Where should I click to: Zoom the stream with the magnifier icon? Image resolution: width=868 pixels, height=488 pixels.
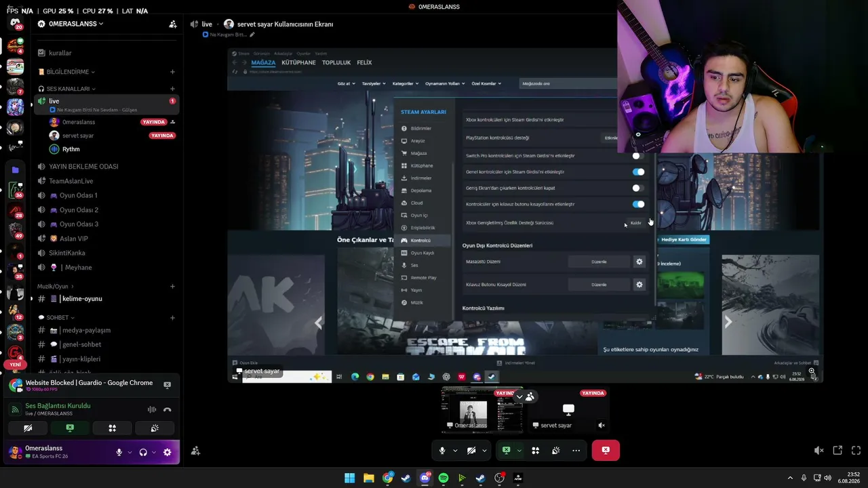pyautogui.click(x=812, y=371)
